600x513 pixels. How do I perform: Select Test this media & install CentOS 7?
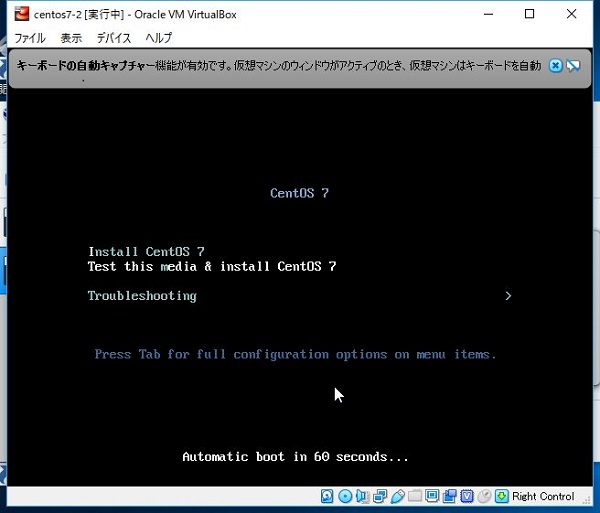pos(212,266)
